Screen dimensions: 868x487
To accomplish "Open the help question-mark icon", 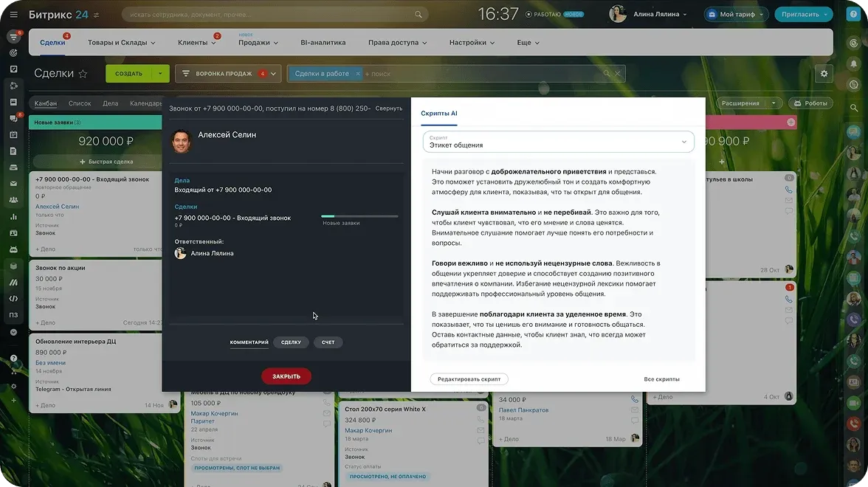I will click(13, 359).
